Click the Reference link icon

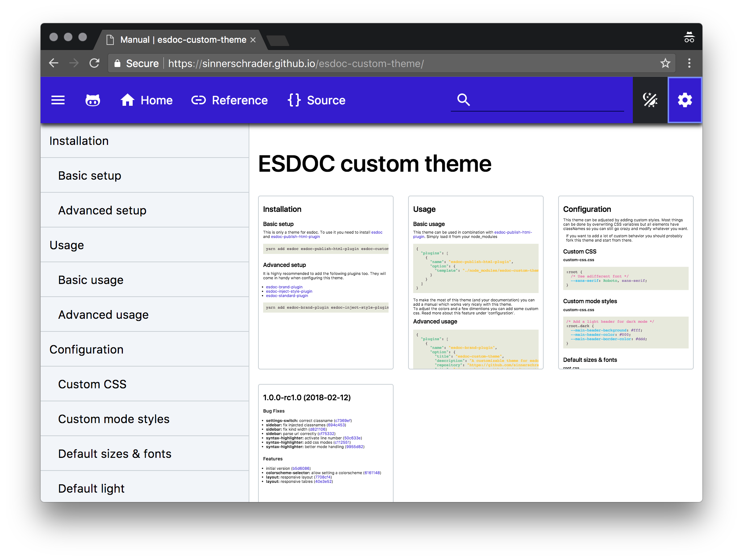pyautogui.click(x=199, y=100)
